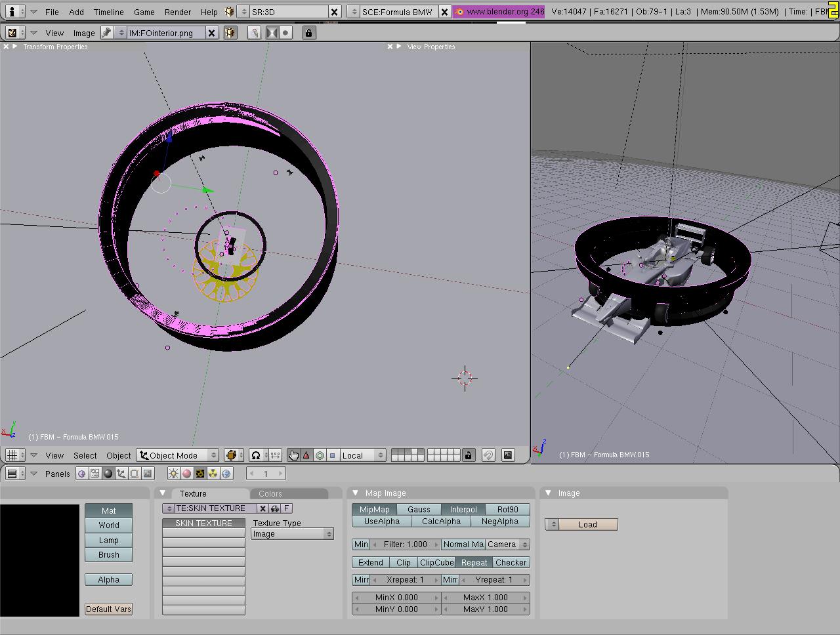Open the SR:3D screen selector dropdown
Image resolution: width=840 pixels, height=635 pixels.
click(x=242, y=12)
